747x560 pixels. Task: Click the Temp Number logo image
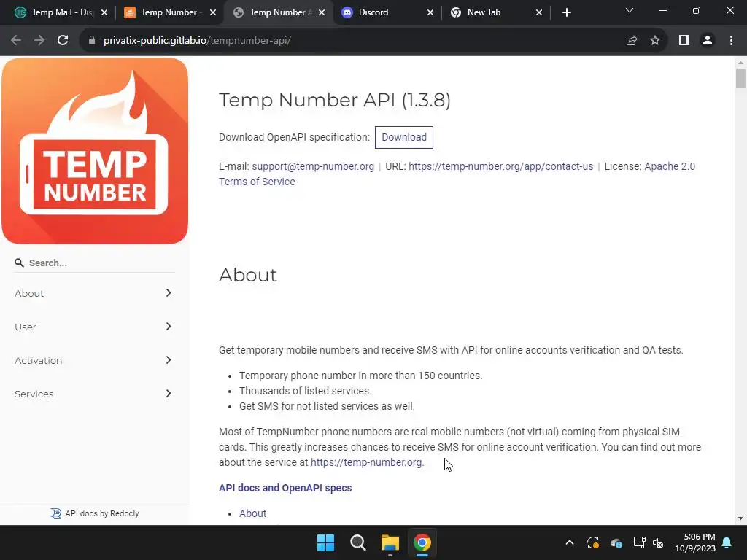[95, 151]
